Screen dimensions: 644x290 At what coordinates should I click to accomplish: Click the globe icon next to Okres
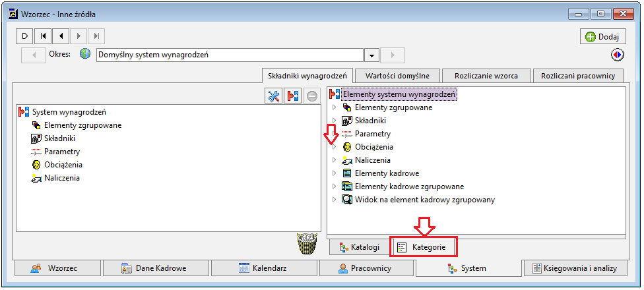point(85,54)
